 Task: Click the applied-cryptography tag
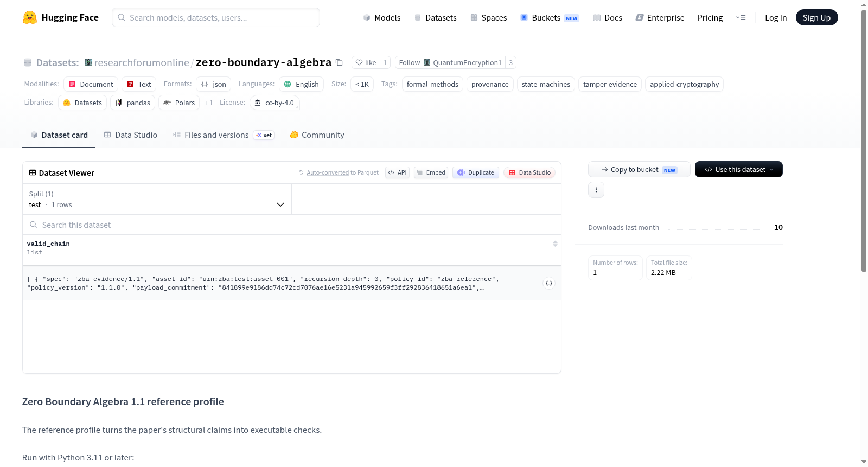point(684,84)
